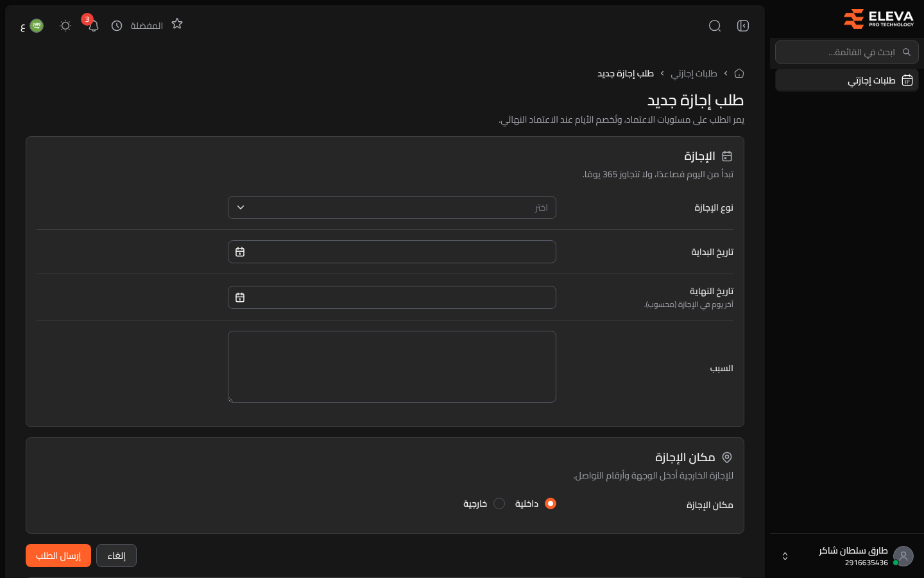Click the مكان الإجازة section heading
The height and width of the screenshot is (578, 924).
tap(685, 457)
